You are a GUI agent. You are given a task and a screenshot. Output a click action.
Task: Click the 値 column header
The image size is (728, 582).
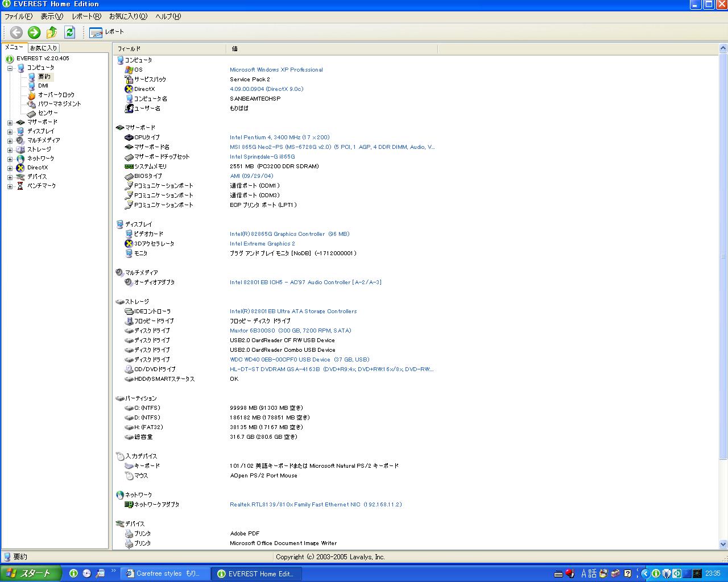point(332,49)
